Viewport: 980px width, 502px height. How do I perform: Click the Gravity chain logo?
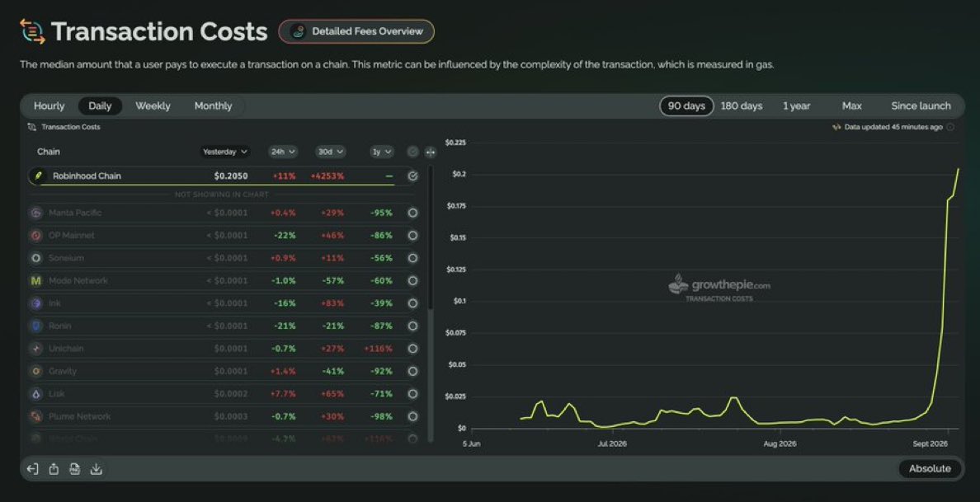coord(36,371)
